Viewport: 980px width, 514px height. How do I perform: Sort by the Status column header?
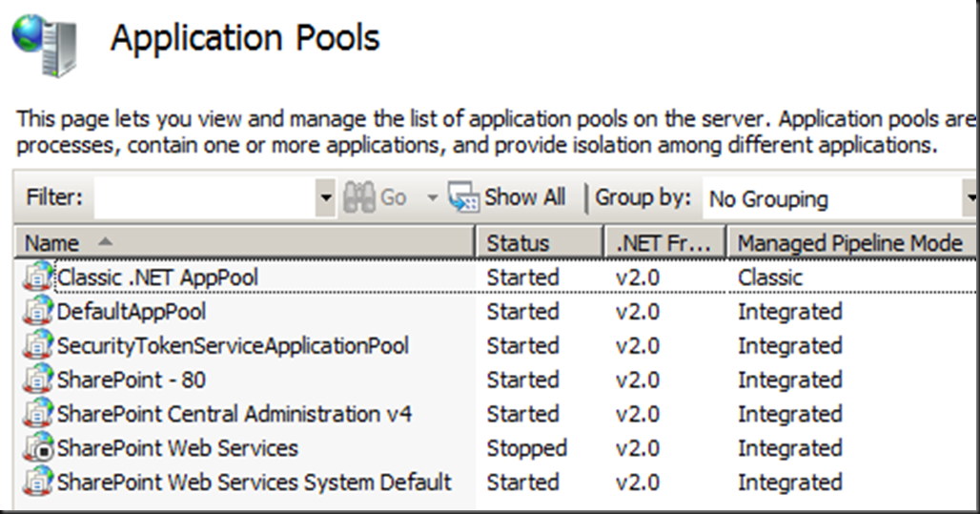click(x=540, y=242)
